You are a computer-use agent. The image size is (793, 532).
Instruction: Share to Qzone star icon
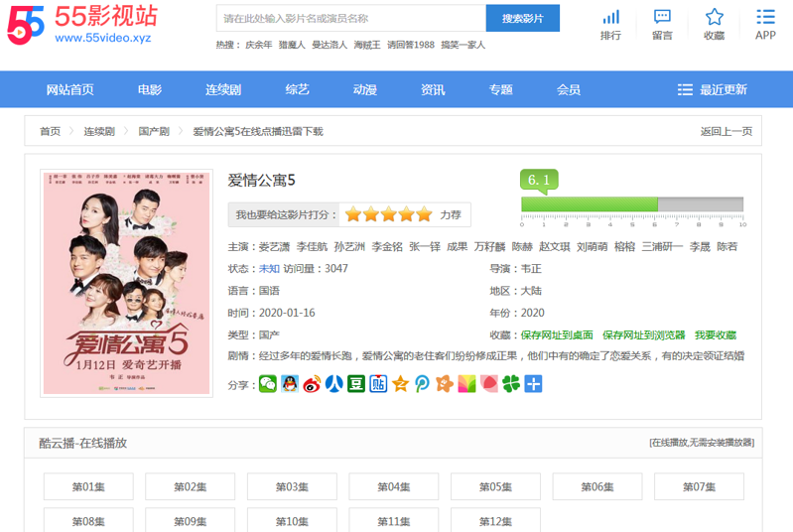point(401,384)
